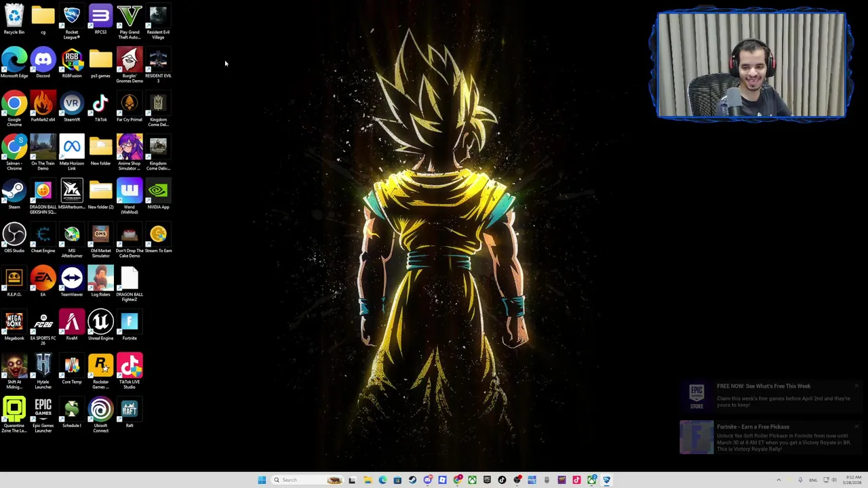The image size is (868, 488).
Task: Open TikTok LIVE Studio desktop icon
Action: (130, 371)
